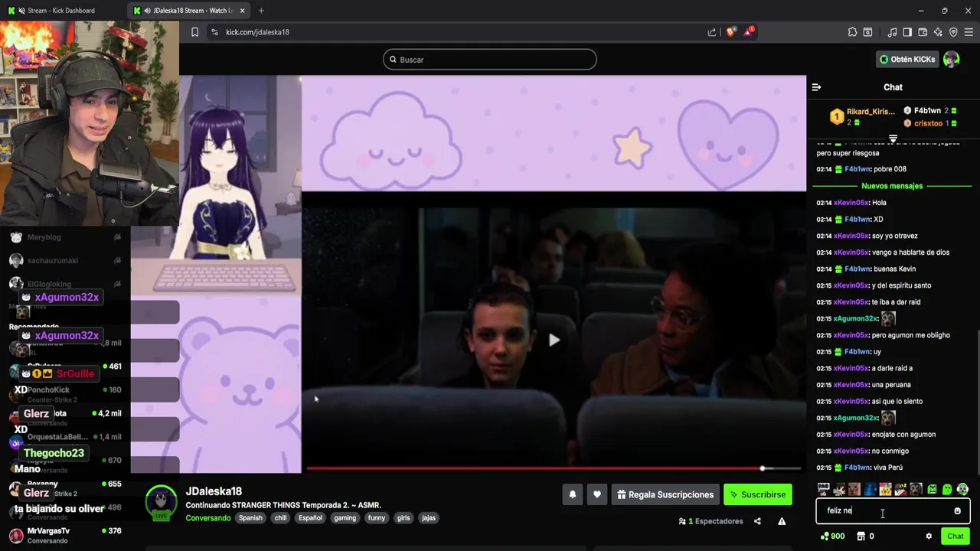Open sachauzumaki followed channel
Screen dimensions: 980x551
[x=65, y=261]
